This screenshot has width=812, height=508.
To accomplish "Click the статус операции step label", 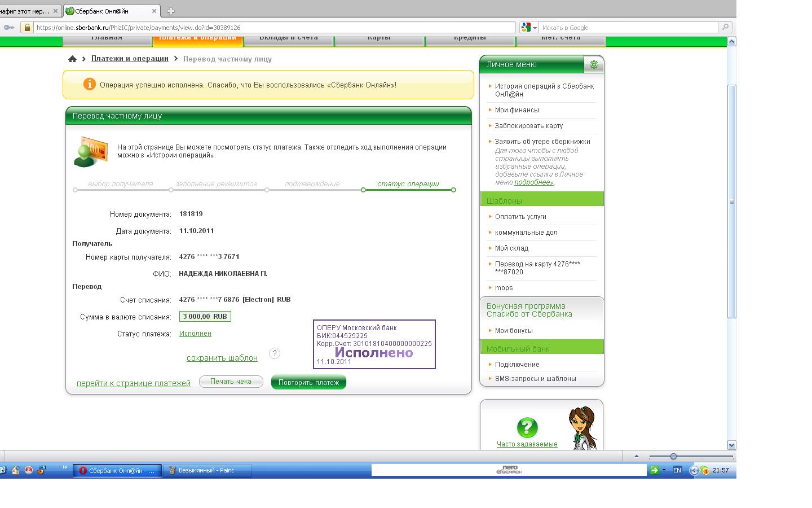I will tap(408, 183).
